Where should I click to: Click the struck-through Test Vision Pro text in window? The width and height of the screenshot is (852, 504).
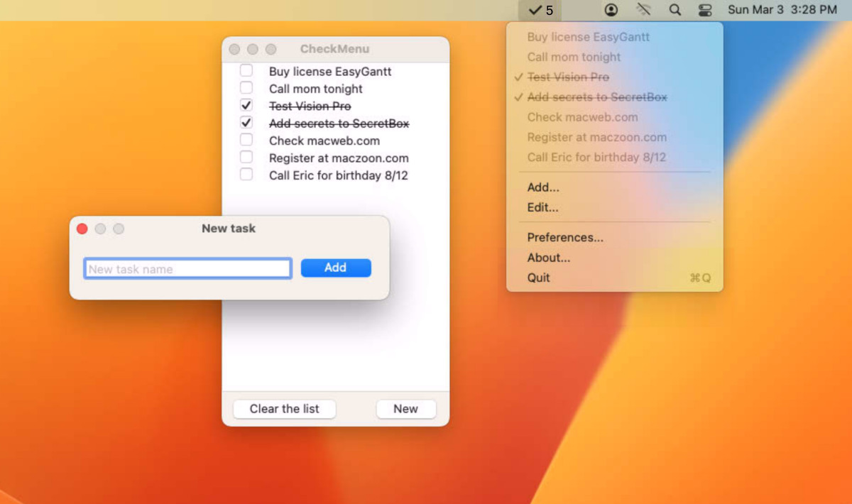pyautogui.click(x=310, y=106)
